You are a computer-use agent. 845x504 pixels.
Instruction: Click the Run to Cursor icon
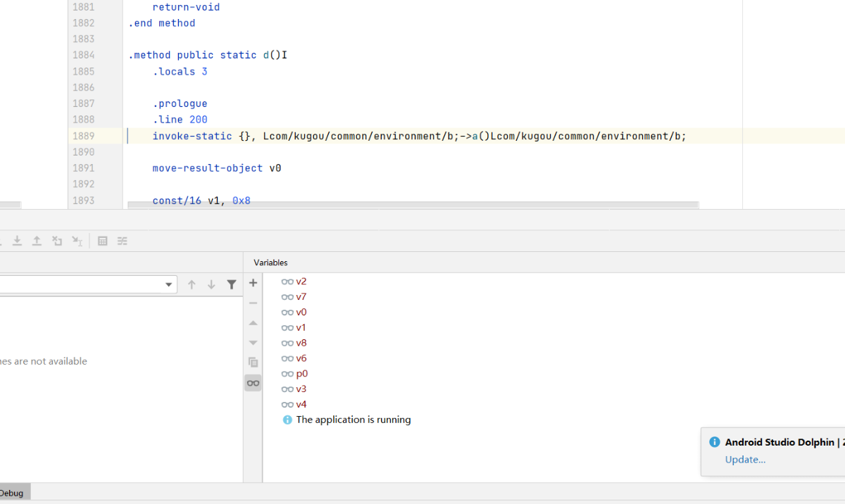tap(77, 241)
